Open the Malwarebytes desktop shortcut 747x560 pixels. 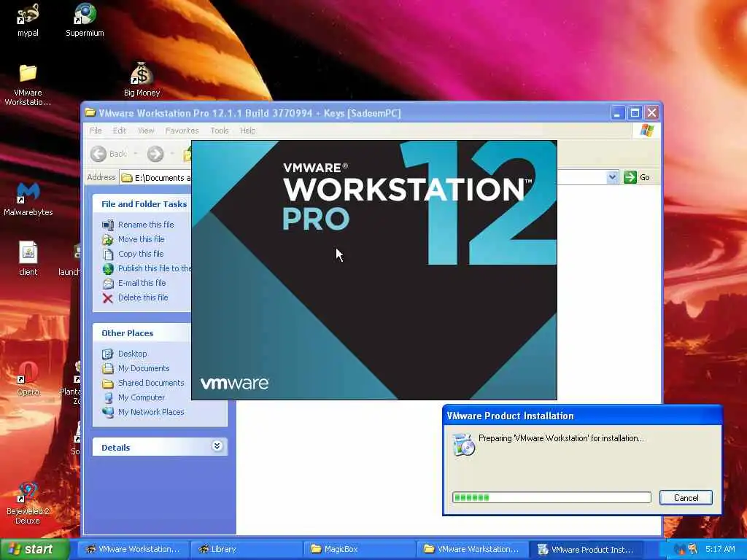pos(28,200)
